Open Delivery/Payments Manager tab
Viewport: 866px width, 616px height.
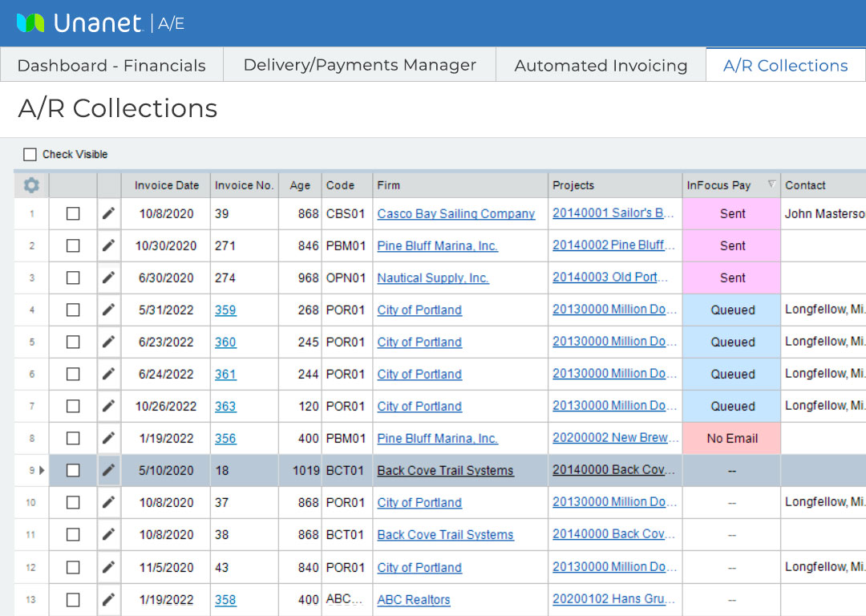[359, 65]
